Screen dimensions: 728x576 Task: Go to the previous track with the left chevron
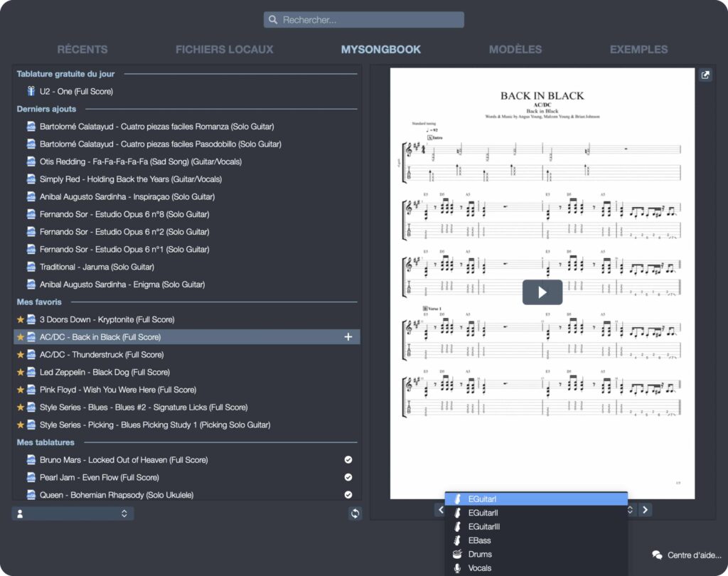(x=440, y=510)
